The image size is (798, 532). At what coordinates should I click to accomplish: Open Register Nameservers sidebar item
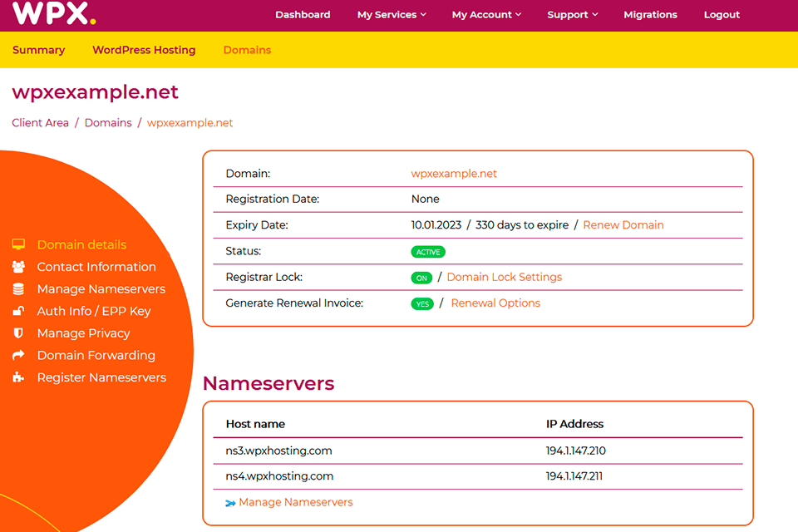(x=101, y=377)
